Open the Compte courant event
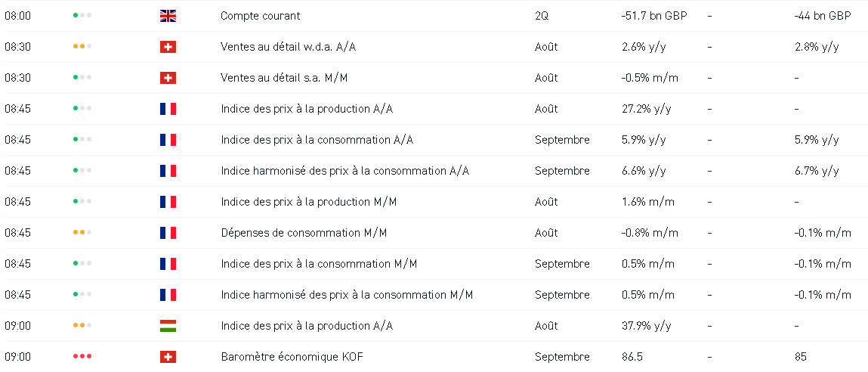This screenshot has width=868, height=372. point(260,16)
